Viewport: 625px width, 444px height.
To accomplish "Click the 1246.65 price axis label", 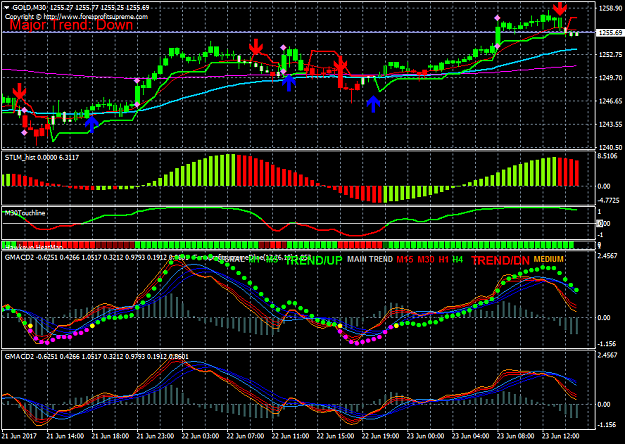I will [609, 101].
